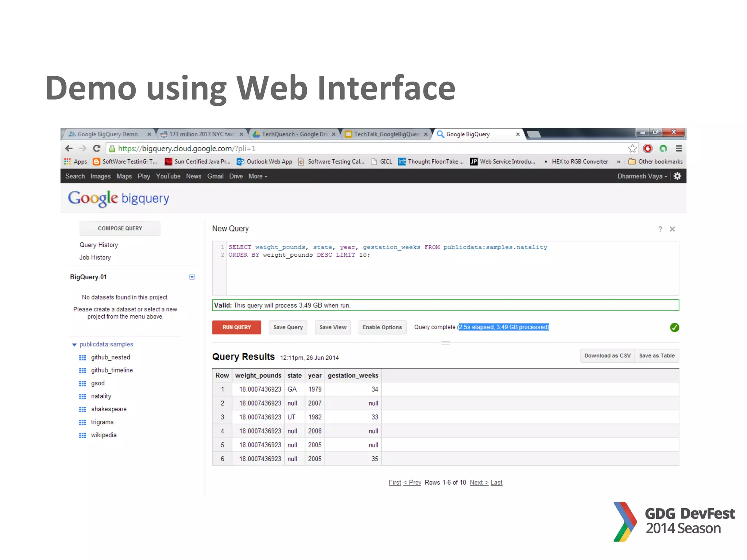Click Enable Options button

point(382,327)
